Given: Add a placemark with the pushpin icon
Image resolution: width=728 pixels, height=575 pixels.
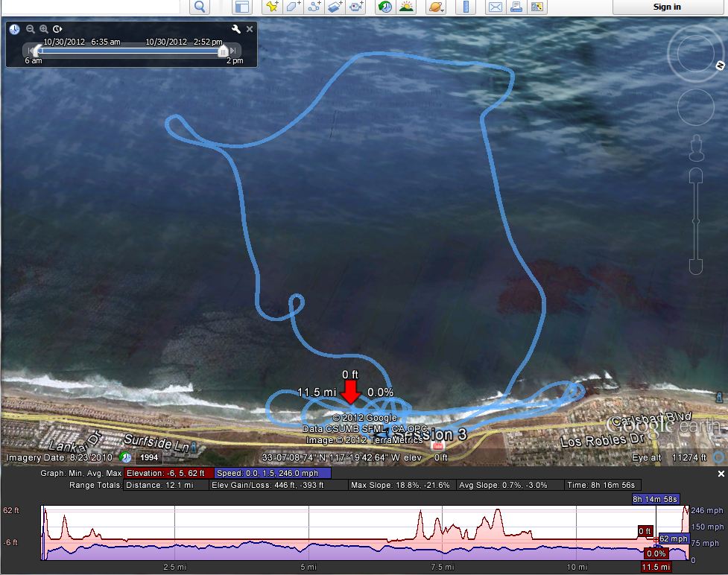Looking at the screenshot, I should [x=272, y=7].
